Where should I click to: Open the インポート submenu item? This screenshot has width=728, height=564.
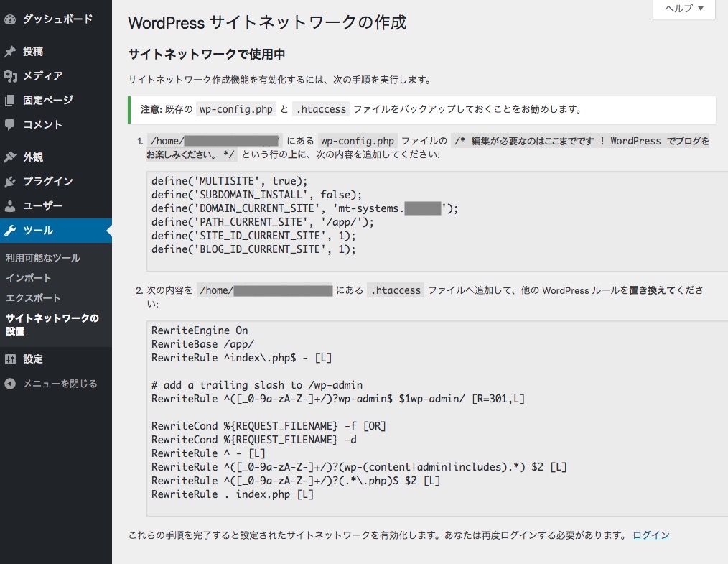[x=28, y=278]
